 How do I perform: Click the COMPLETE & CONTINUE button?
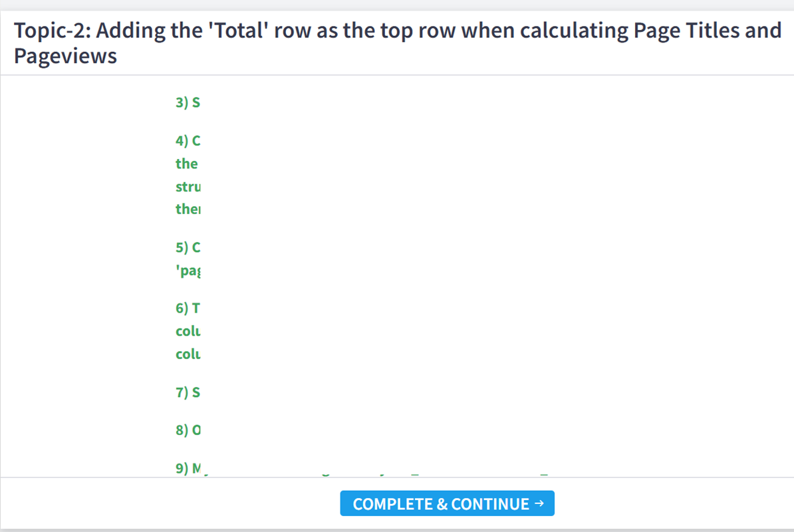pyautogui.click(x=447, y=503)
